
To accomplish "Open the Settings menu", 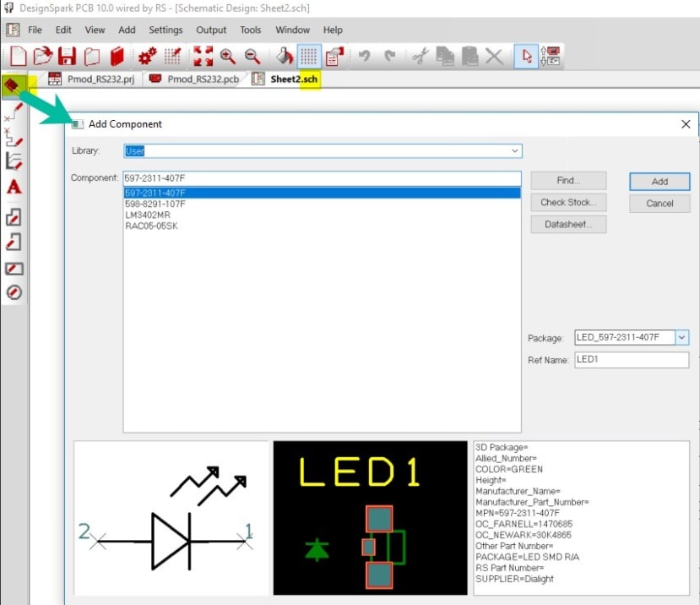I will (166, 30).
